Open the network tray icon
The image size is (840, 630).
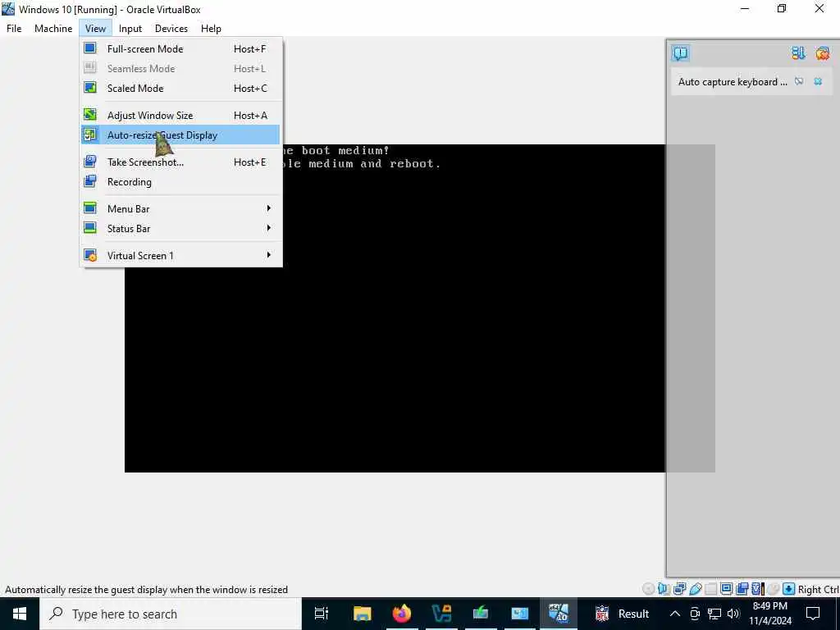(x=714, y=614)
